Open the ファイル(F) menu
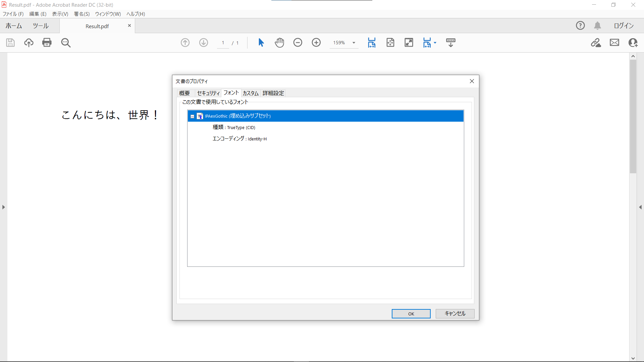Viewport: 644px width, 362px height. (x=13, y=14)
